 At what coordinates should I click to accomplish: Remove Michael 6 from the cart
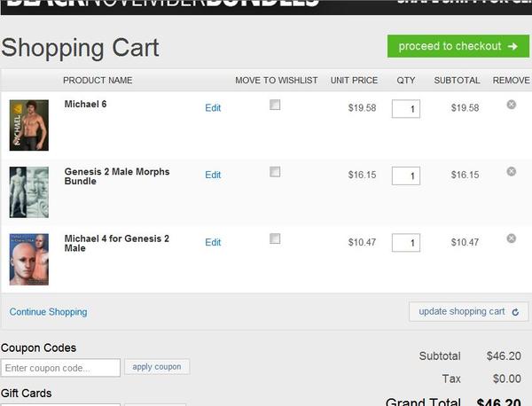[512, 105]
